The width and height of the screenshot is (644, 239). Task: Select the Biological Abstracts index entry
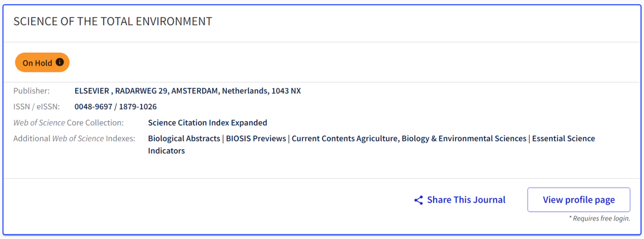[x=184, y=139]
